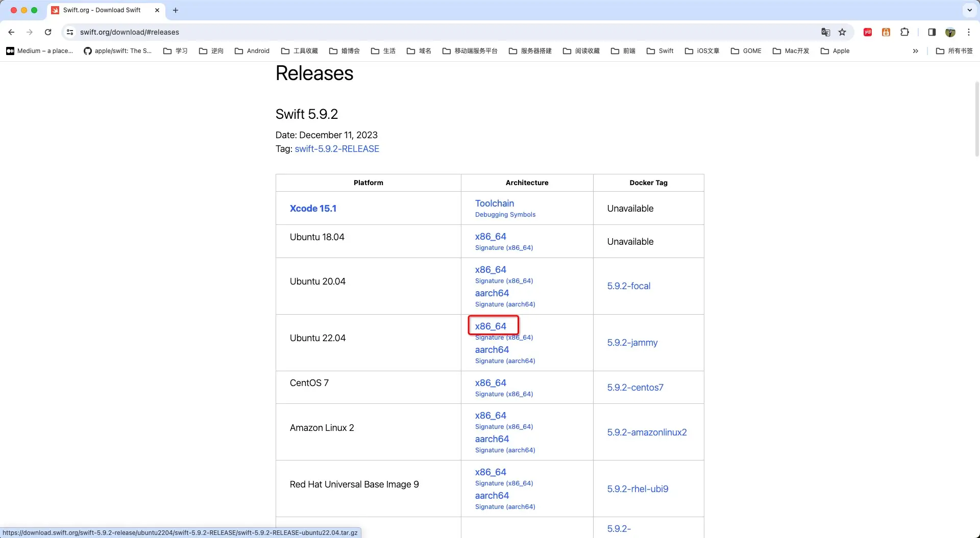The width and height of the screenshot is (980, 538).
Task: Open the red Youdao extension icon
Action: click(868, 32)
